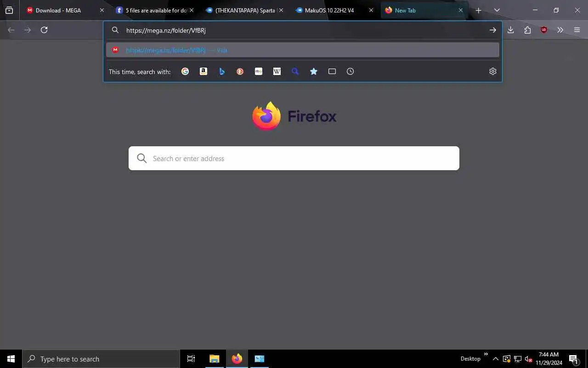The width and height of the screenshot is (588, 368).
Task: Search bookmarks with the star icon
Action: point(314,71)
